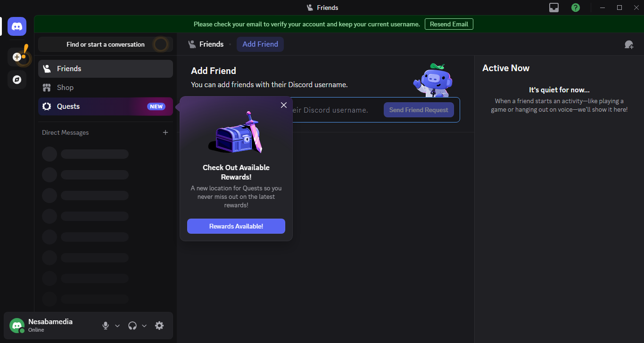Click the Add a Server plus icon
The image size is (644, 343).
coord(17,57)
